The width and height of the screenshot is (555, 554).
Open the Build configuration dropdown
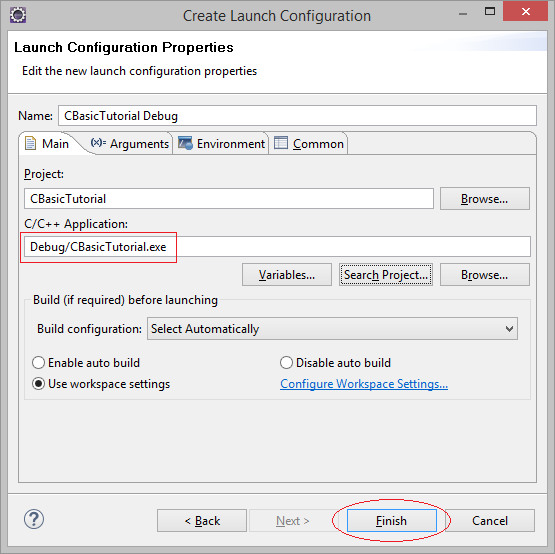point(332,329)
